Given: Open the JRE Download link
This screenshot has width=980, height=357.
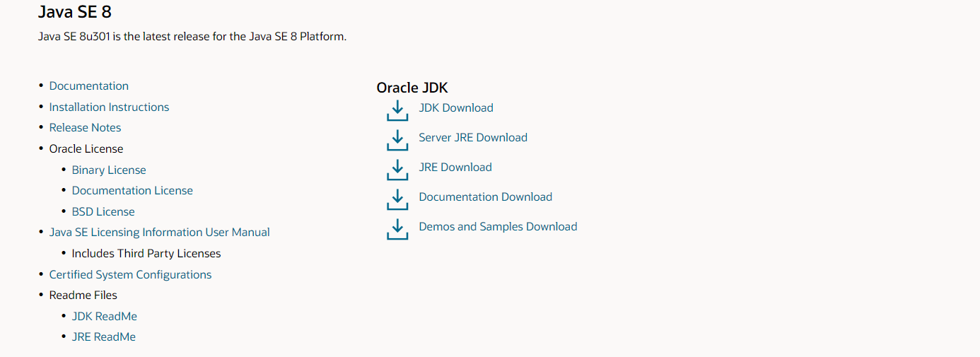Looking at the screenshot, I should tap(455, 167).
